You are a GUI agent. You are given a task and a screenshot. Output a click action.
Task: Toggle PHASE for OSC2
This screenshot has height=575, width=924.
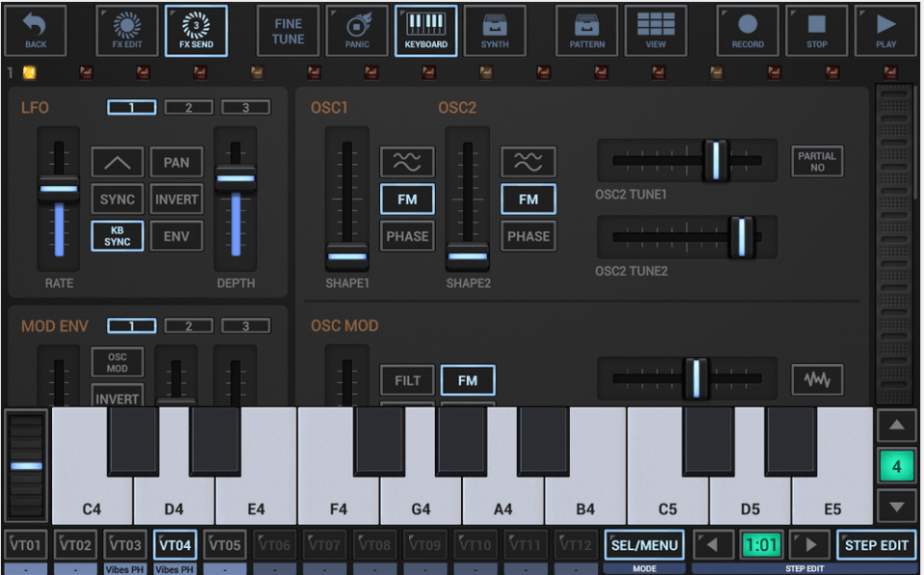[528, 236]
